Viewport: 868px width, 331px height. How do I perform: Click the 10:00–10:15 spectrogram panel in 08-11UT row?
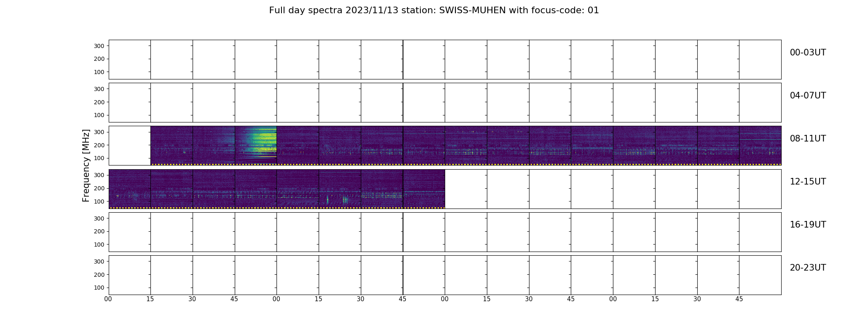tap(466, 146)
